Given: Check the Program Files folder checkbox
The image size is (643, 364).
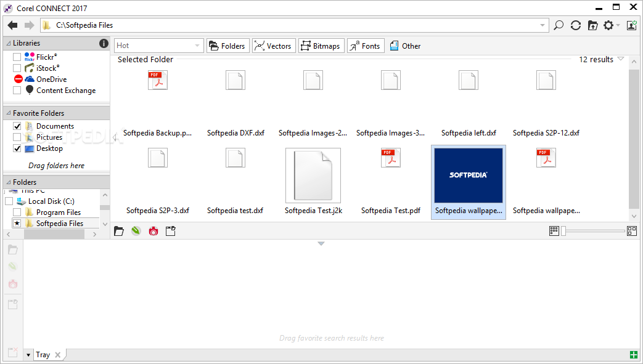Looking at the screenshot, I should coord(17,212).
